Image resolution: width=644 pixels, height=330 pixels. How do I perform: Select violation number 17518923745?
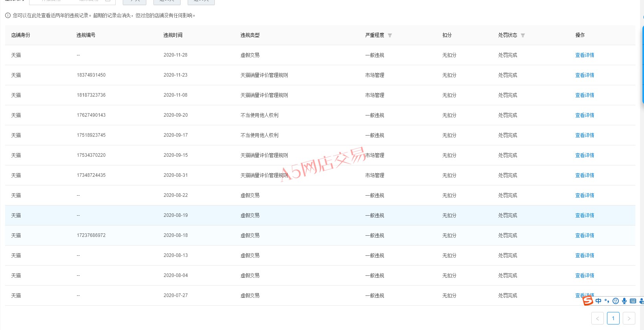[x=91, y=135]
